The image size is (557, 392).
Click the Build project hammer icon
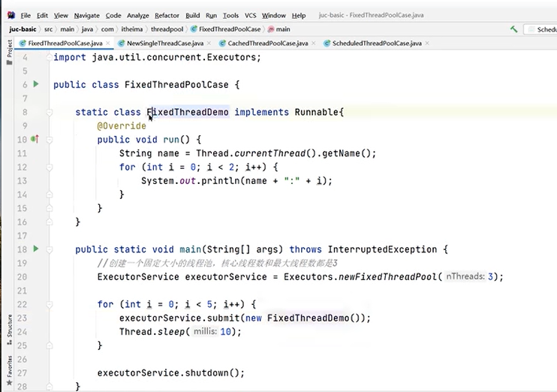(513, 29)
